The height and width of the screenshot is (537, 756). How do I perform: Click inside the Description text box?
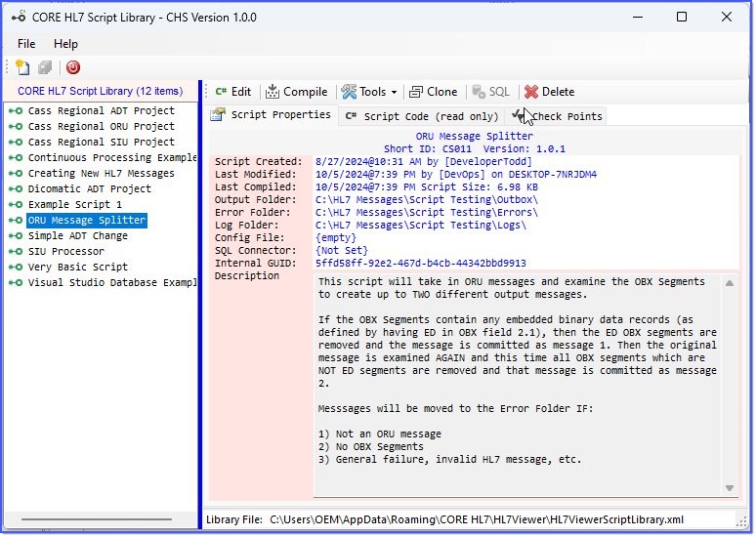pos(519,386)
